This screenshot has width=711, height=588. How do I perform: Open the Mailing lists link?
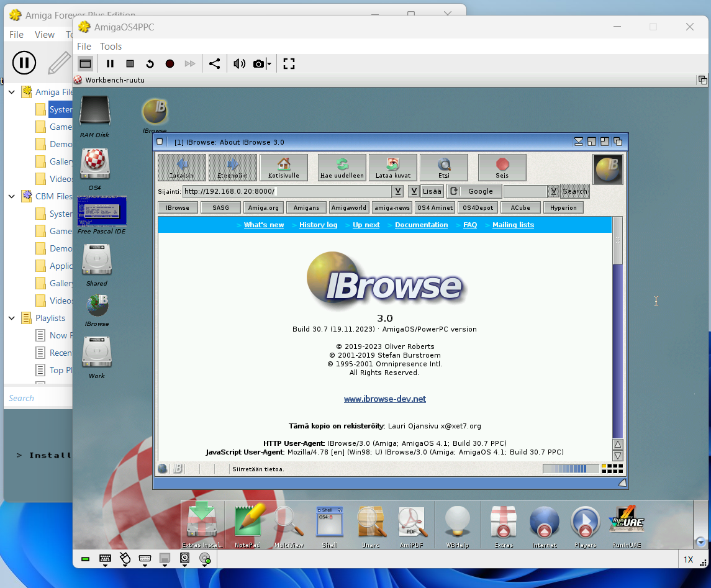[x=514, y=225]
